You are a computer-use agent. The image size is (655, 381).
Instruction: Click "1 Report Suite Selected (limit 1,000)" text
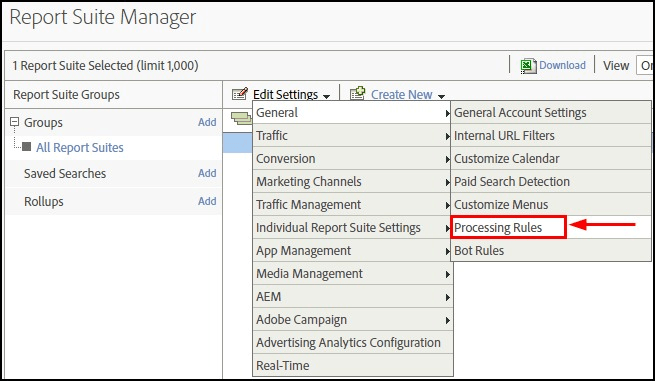point(105,66)
